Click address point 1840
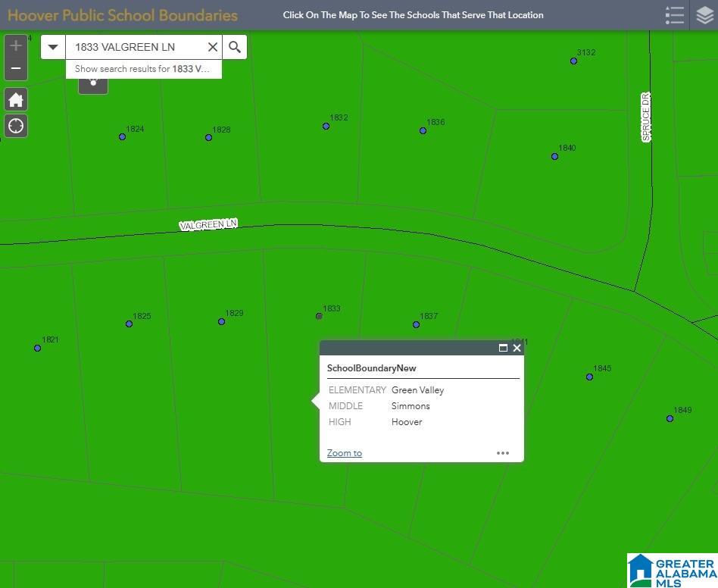The image size is (718, 588). (554, 157)
